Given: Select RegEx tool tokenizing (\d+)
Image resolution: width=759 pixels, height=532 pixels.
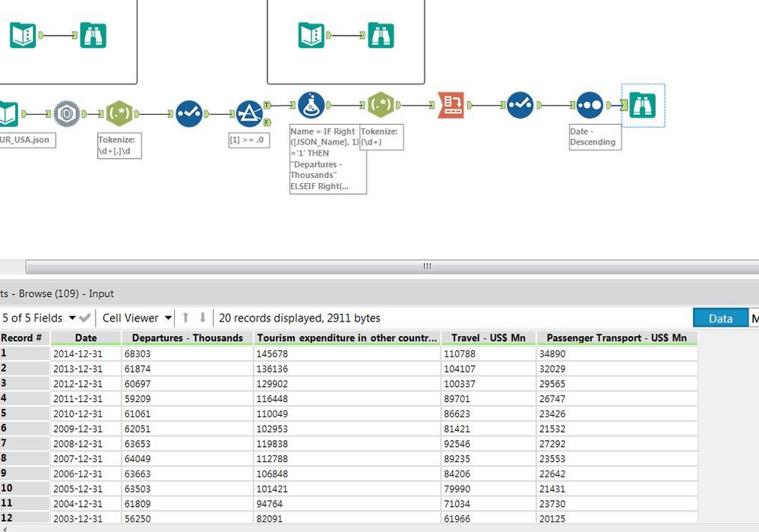Looking at the screenshot, I should [x=381, y=105].
